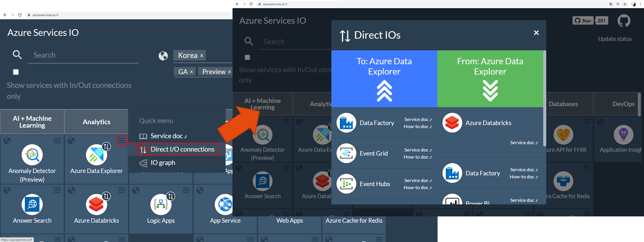Click browser reload button in right window
644x242 pixels.
tap(251, 4)
